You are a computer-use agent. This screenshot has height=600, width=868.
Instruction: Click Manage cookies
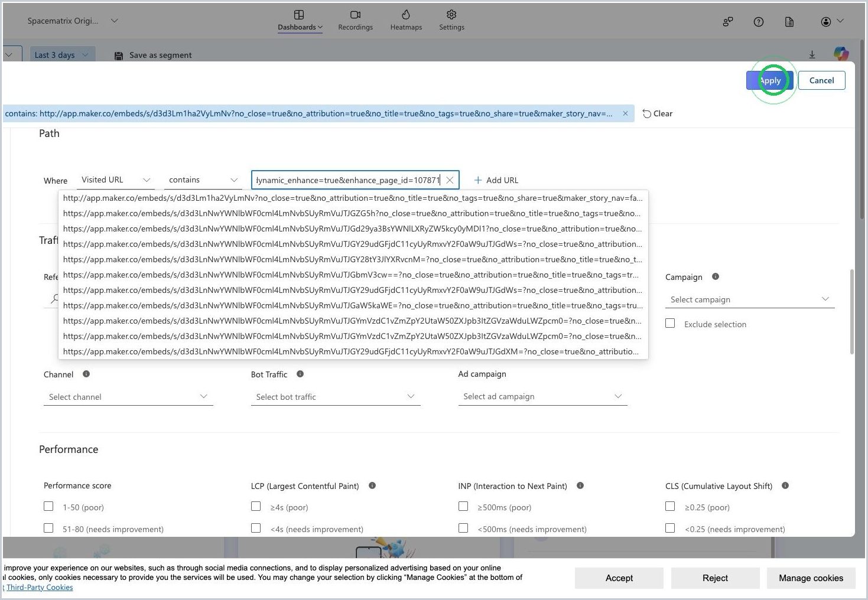811,578
